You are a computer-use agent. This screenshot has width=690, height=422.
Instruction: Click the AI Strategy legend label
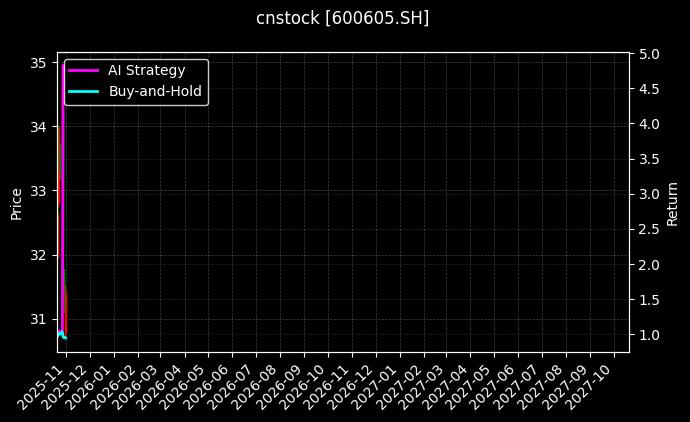146,70
